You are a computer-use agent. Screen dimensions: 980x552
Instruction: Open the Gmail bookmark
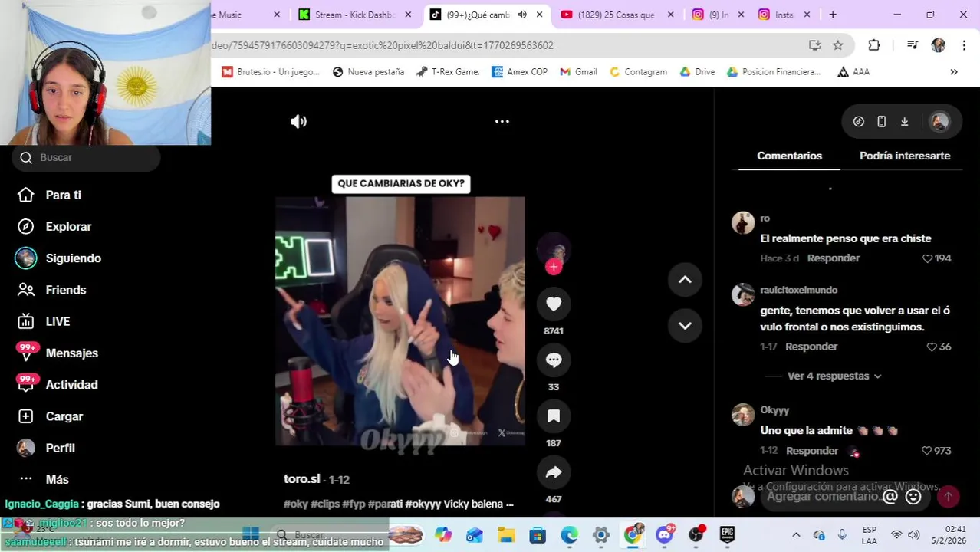[579, 71]
